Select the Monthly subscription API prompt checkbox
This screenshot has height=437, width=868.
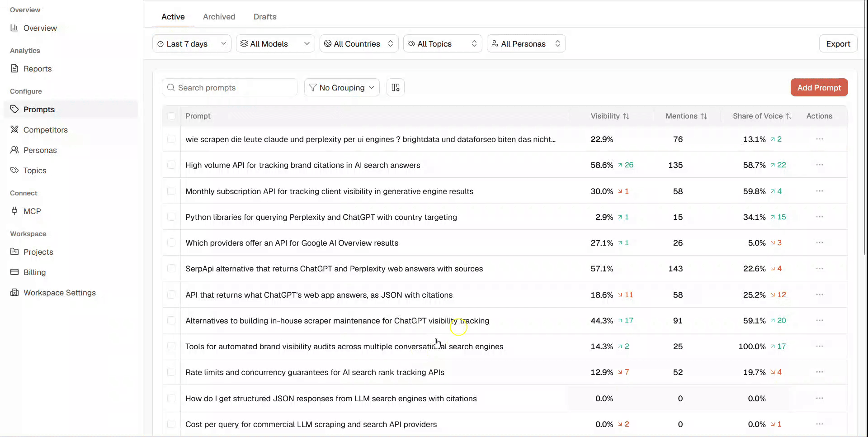click(171, 191)
